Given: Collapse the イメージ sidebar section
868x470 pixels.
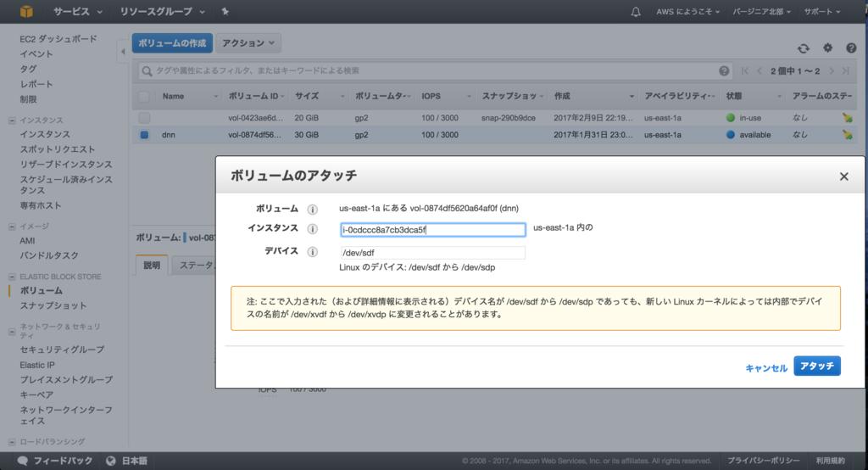Looking at the screenshot, I should coord(12,227).
